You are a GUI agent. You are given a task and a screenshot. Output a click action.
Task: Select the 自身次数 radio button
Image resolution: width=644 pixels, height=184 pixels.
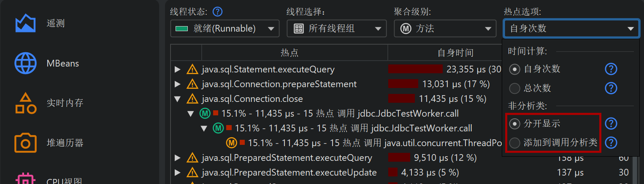(x=514, y=69)
